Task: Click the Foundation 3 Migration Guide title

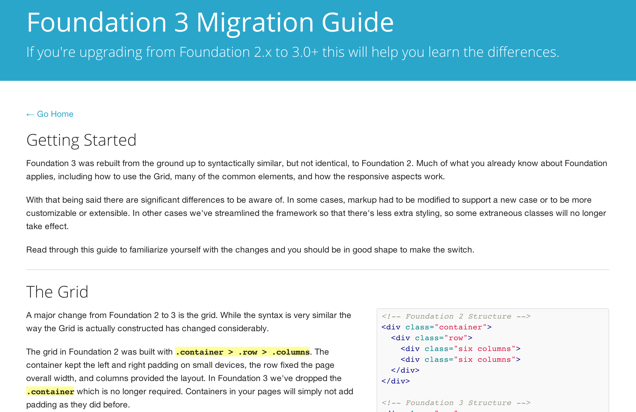Action: 210,22
